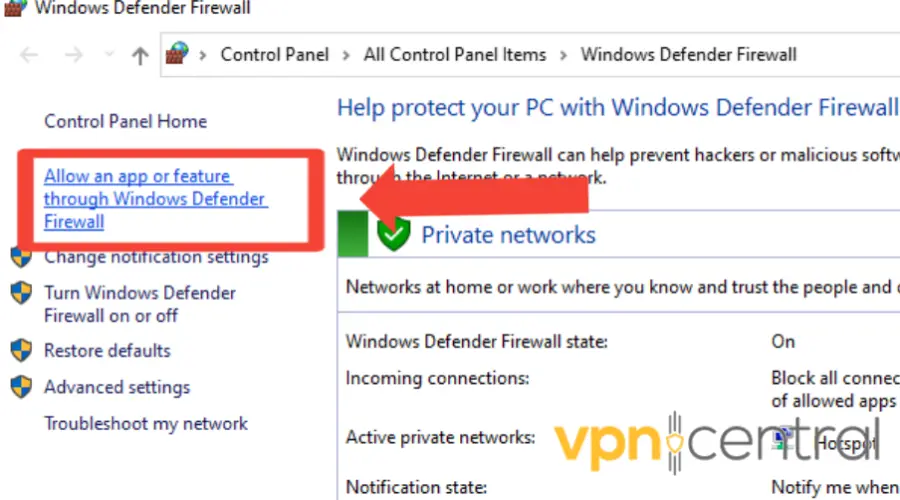
Task: Click the firewall icon in the title bar
Action: (x=13, y=8)
